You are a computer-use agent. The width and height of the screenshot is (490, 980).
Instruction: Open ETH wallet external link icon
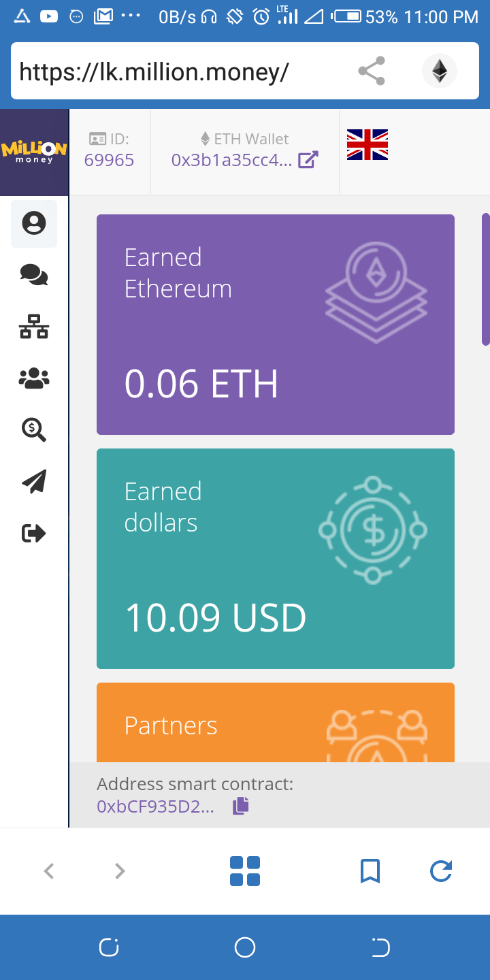[308, 160]
